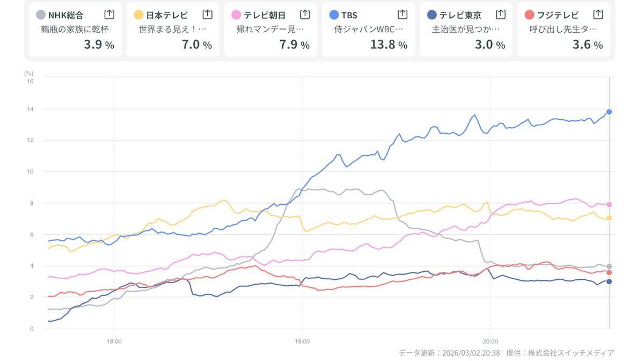Click テレビ朝日 pink endpoint dot on chart
The width and height of the screenshot is (644, 361).
(609, 205)
